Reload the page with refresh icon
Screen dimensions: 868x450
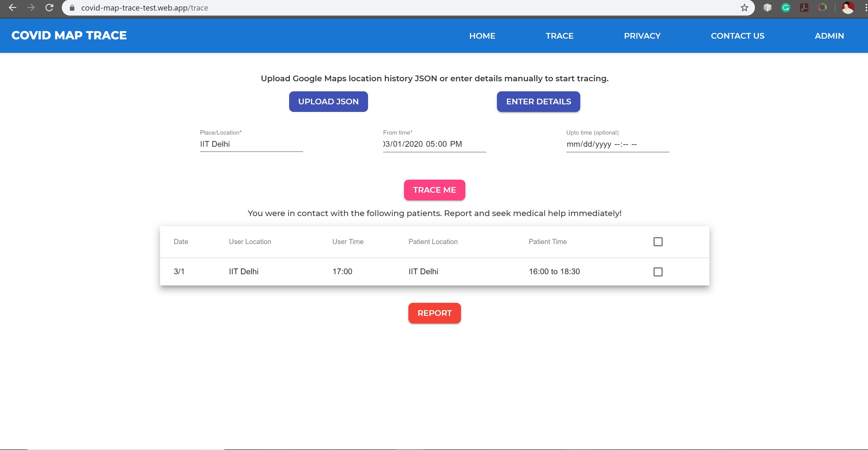[x=49, y=8]
